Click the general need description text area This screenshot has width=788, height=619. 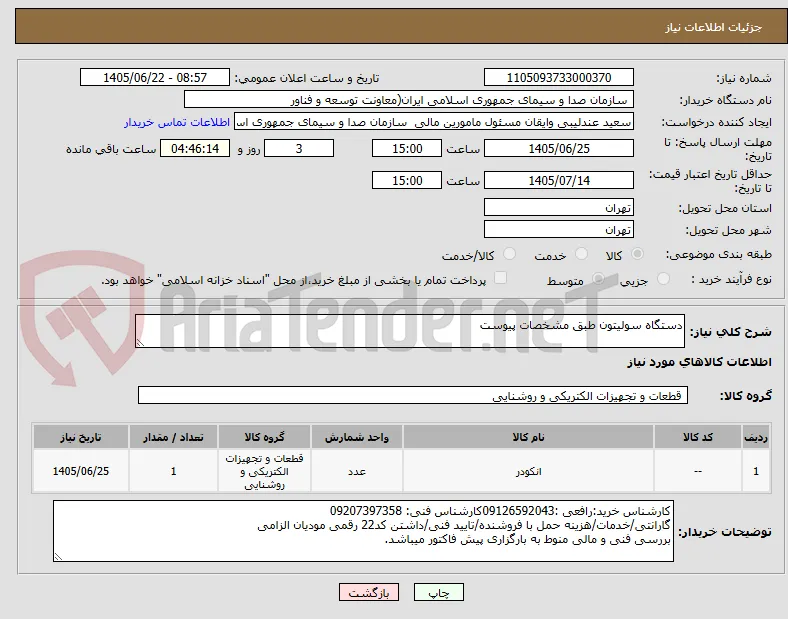pyautogui.click(x=410, y=331)
